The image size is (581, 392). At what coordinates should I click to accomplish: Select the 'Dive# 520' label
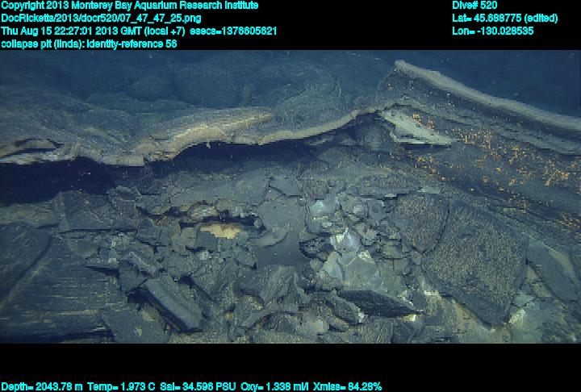[474, 6]
